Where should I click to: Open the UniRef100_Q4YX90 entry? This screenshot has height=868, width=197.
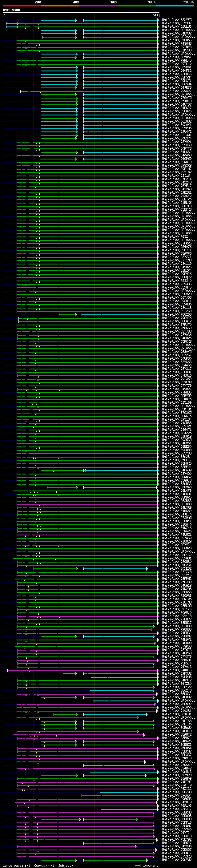[x=176, y=847]
